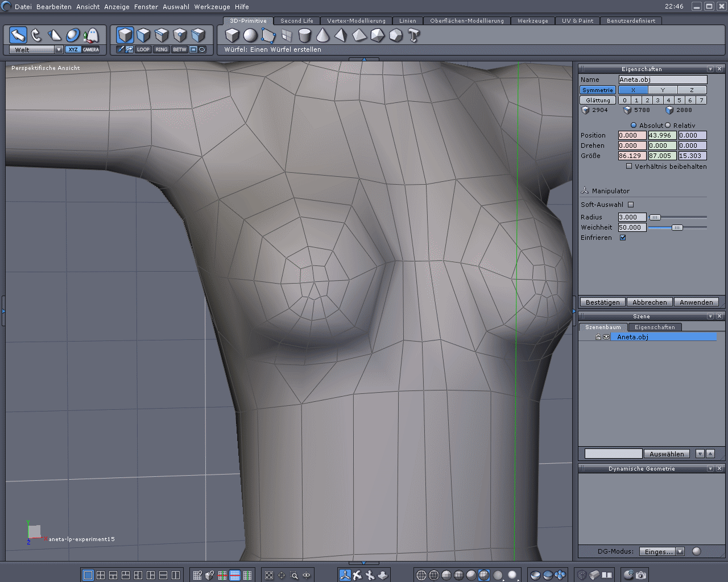Switch to the Vertex-Modellierung tab

(x=356, y=21)
